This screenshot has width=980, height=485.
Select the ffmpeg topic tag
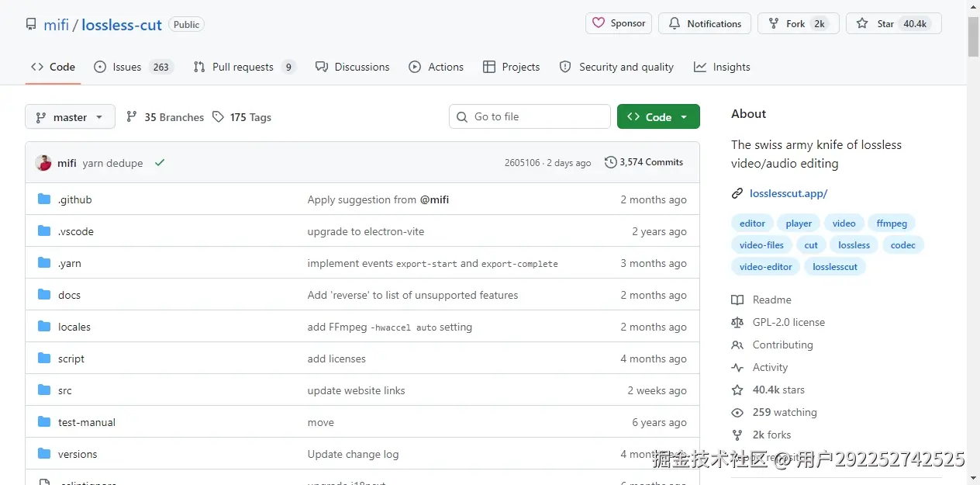pos(892,223)
